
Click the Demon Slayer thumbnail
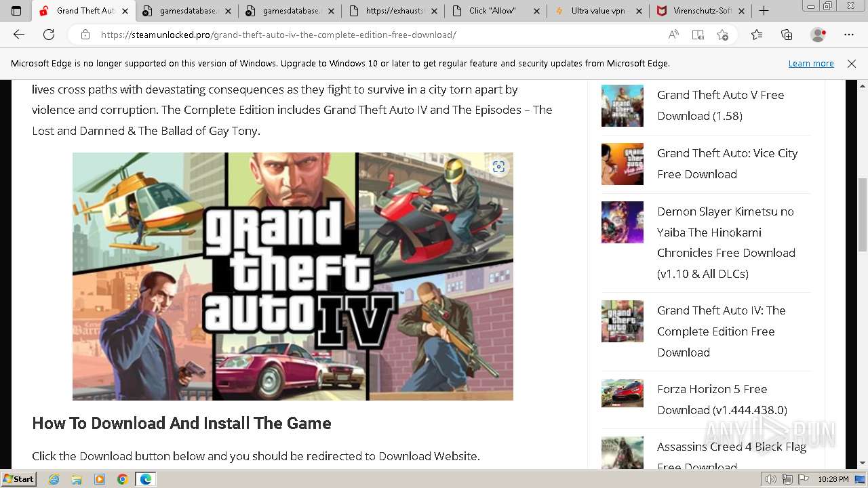click(622, 222)
